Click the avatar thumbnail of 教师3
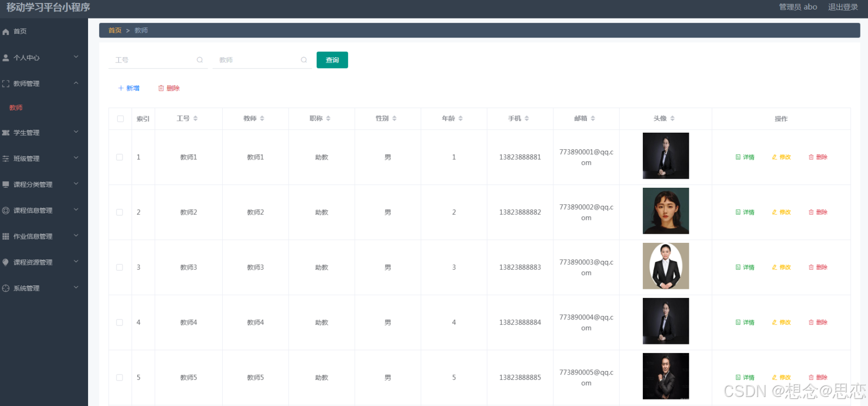The image size is (868, 406). [x=666, y=266]
